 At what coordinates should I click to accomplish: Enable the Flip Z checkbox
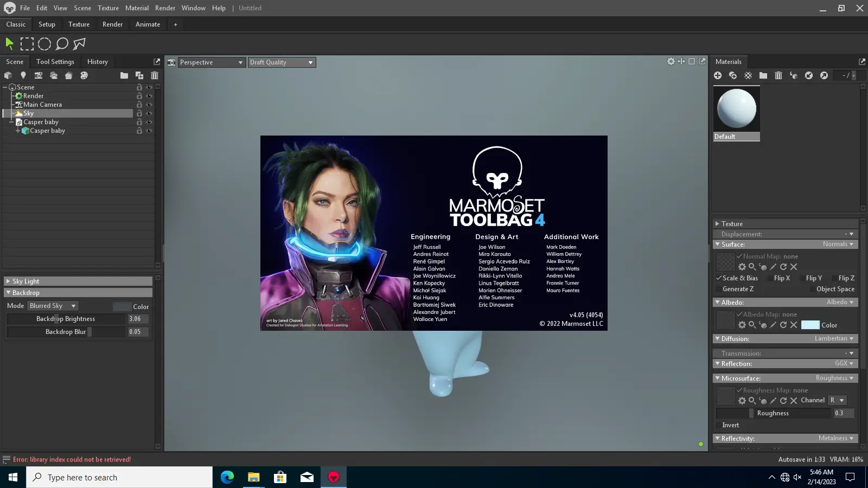(834, 278)
